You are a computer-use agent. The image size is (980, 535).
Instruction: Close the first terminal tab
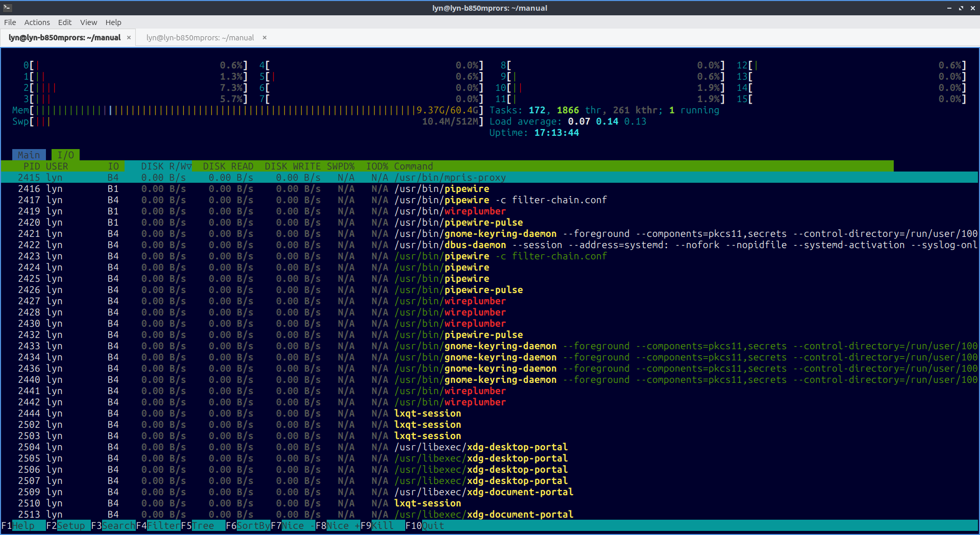point(129,38)
